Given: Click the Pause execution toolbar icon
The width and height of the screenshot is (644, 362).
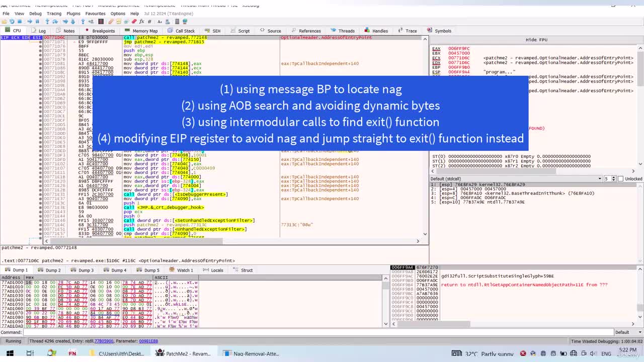Looking at the screenshot, I should tap(37, 22).
